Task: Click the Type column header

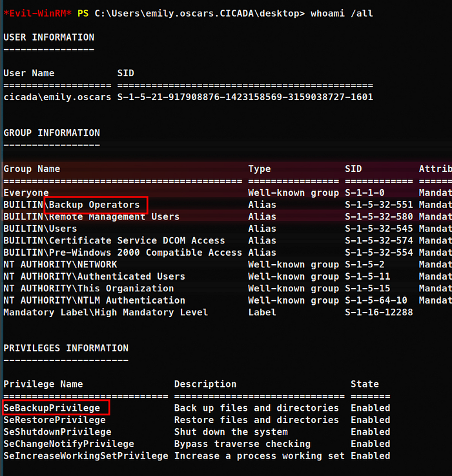Action: coord(260,169)
